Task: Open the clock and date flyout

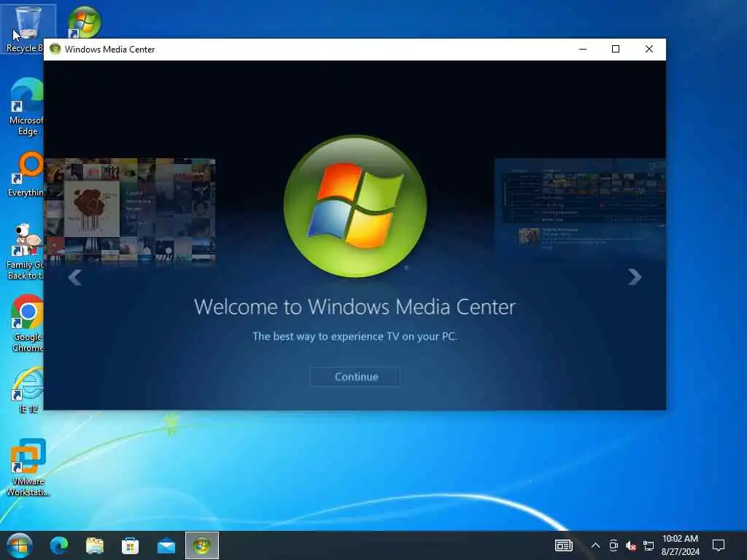Action: pos(681,545)
